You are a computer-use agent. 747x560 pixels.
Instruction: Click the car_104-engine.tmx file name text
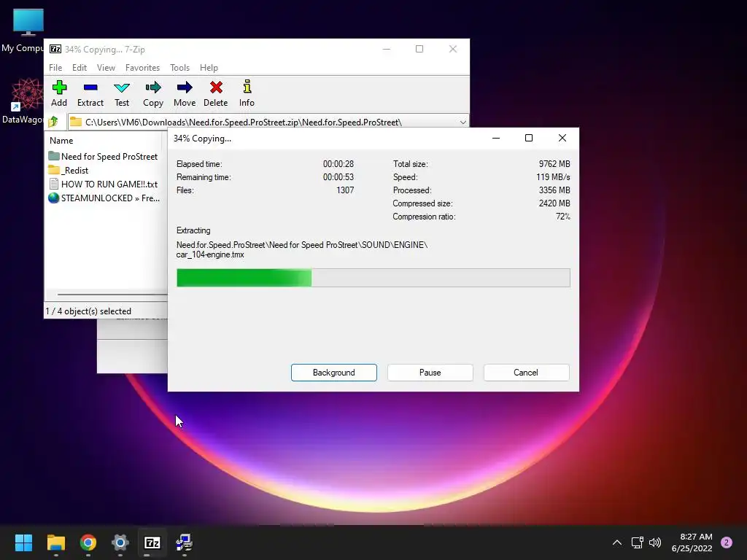coord(210,254)
